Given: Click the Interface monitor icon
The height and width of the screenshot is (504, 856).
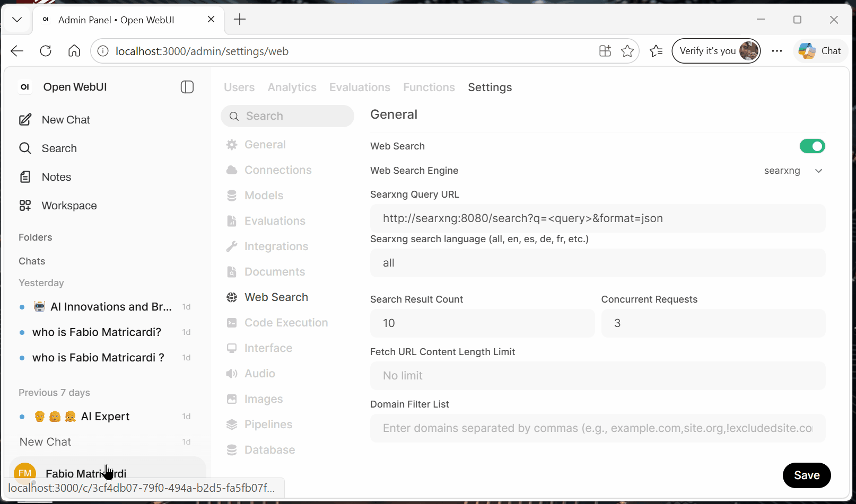Looking at the screenshot, I should (232, 348).
